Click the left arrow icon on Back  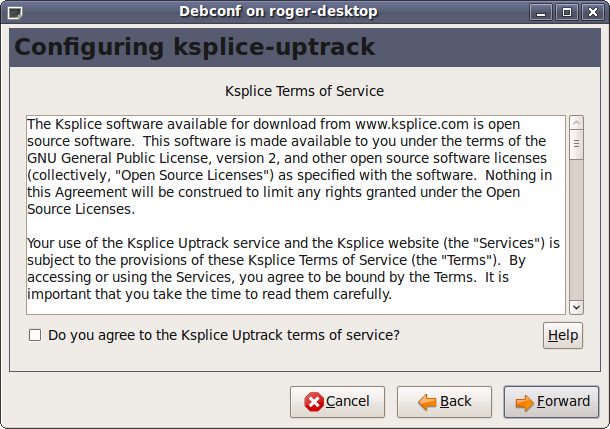428,402
